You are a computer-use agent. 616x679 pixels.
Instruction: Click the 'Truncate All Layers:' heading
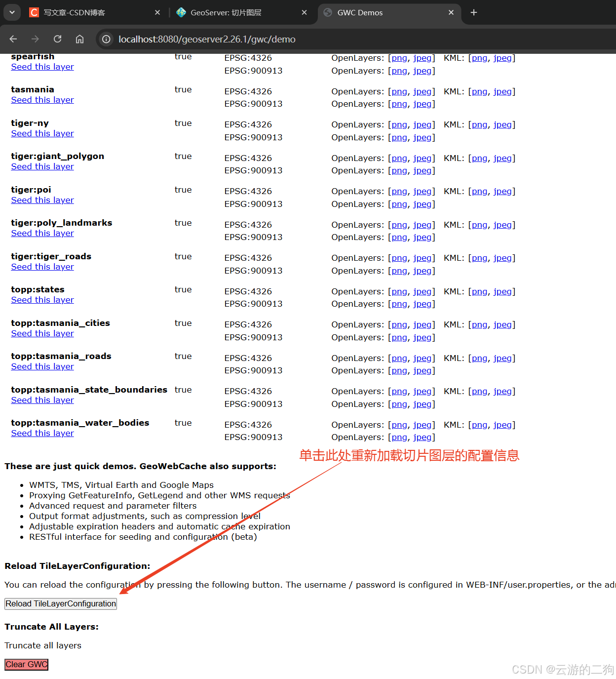[x=52, y=627]
